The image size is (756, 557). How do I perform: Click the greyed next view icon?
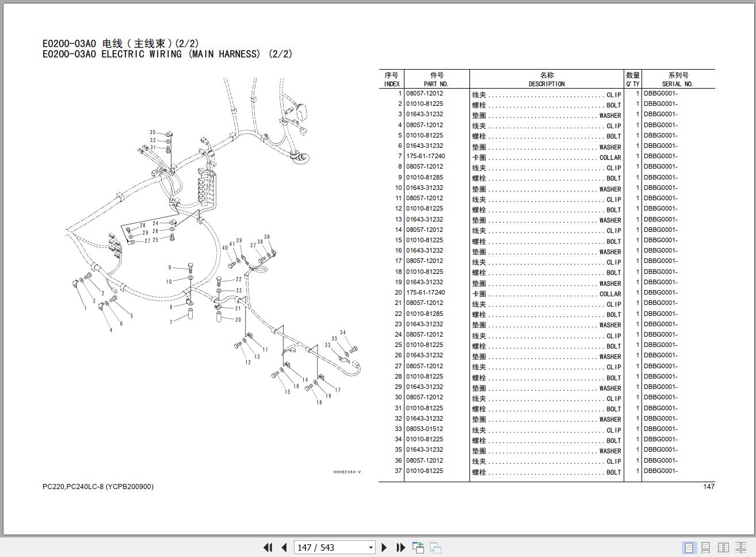436,547
